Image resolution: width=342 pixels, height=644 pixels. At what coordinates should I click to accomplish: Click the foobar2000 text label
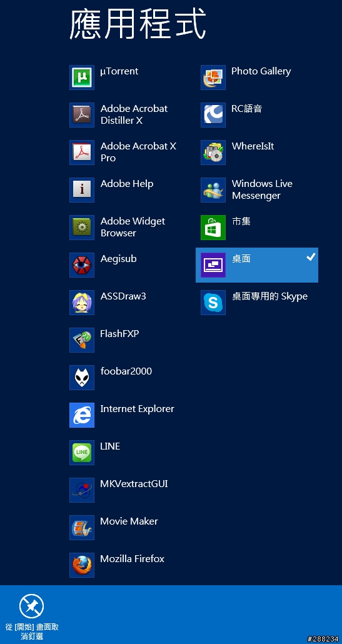click(126, 371)
